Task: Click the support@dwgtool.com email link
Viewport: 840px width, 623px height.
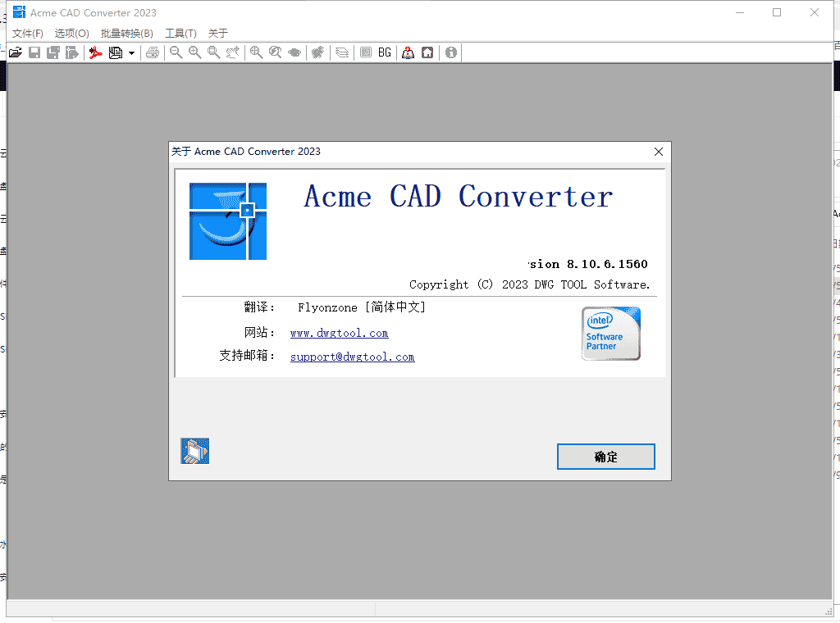Action: click(x=352, y=357)
